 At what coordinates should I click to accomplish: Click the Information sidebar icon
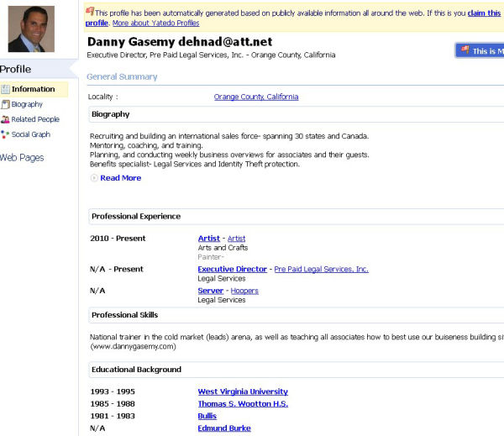click(x=6, y=89)
